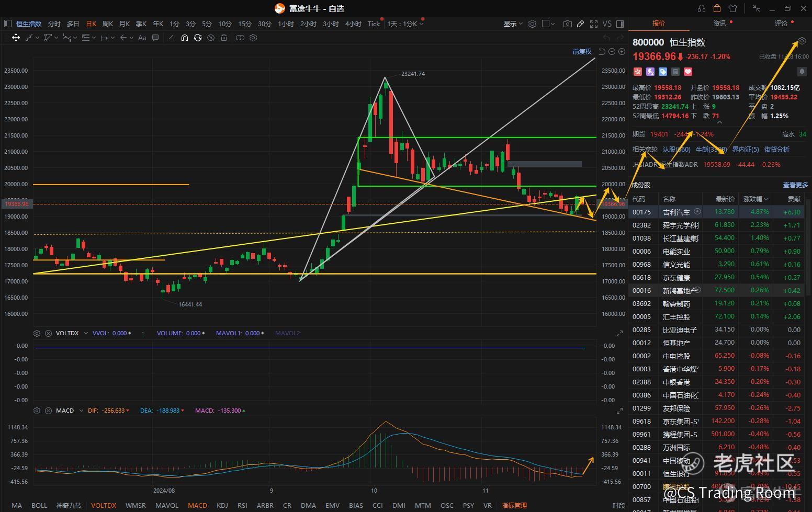Enter fullscreen chart mode
Viewport: 812px width, 512px height.
pyautogui.click(x=594, y=24)
